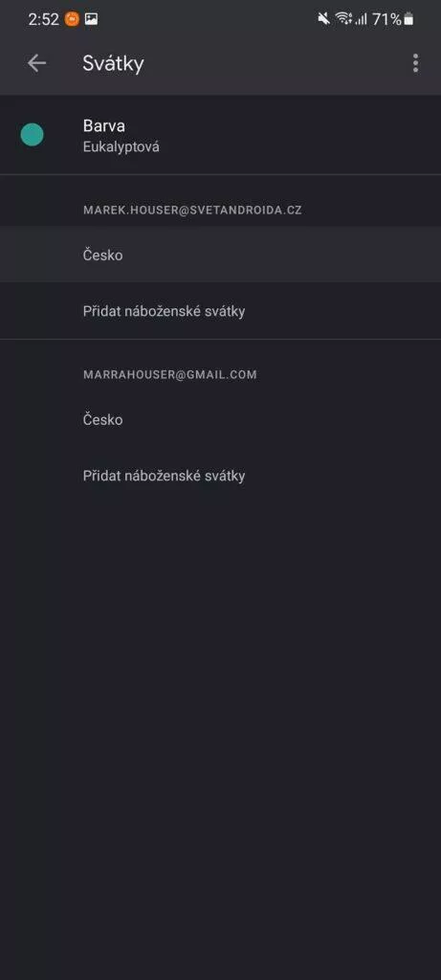Tap the Wi-Fi icon in status bar
This screenshot has width=441, height=980.
coord(343,19)
